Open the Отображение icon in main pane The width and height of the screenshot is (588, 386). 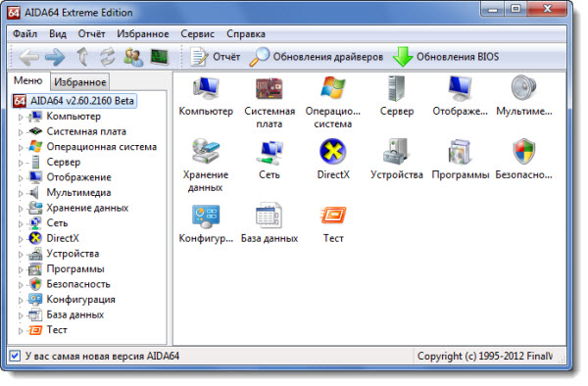coord(461,89)
